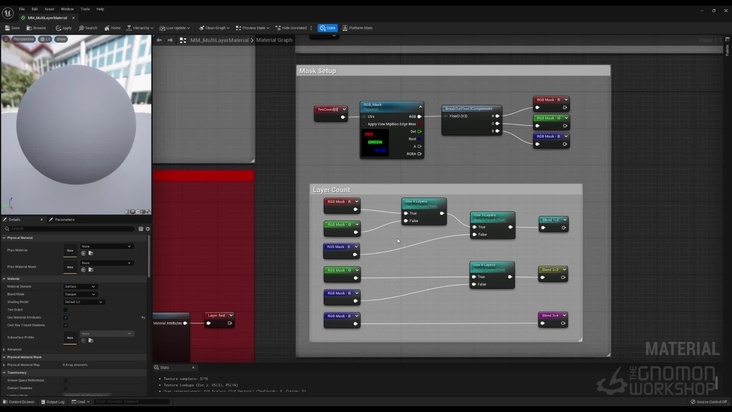Go back in graph navigation
Image resolution: width=732 pixels, height=412 pixels.
[x=159, y=40]
